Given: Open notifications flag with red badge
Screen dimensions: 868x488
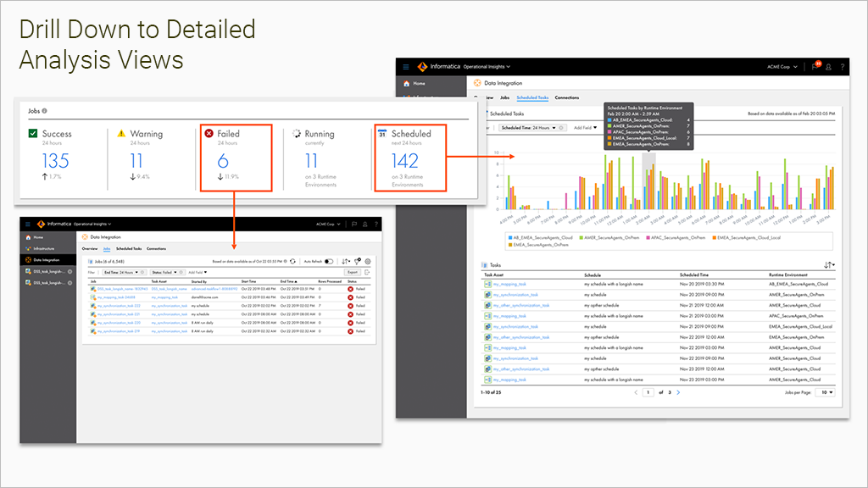Looking at the screenshot, I should [815, 66].
